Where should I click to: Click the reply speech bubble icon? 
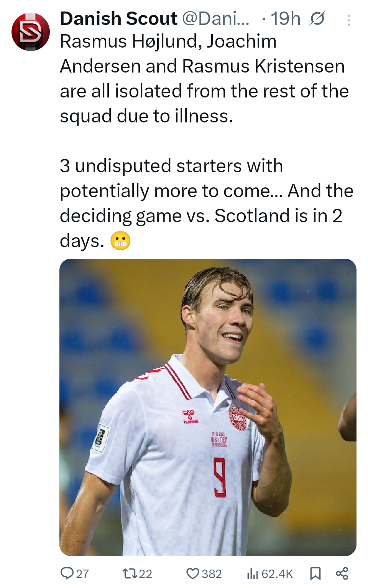[67, 573]
